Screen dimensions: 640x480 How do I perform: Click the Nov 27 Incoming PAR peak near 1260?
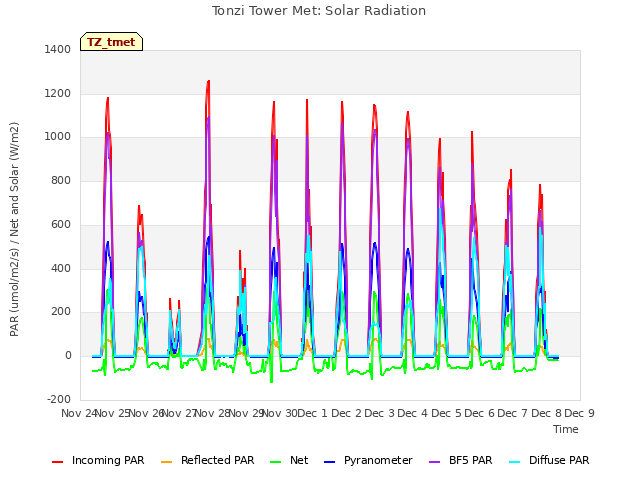coord(209,81)
